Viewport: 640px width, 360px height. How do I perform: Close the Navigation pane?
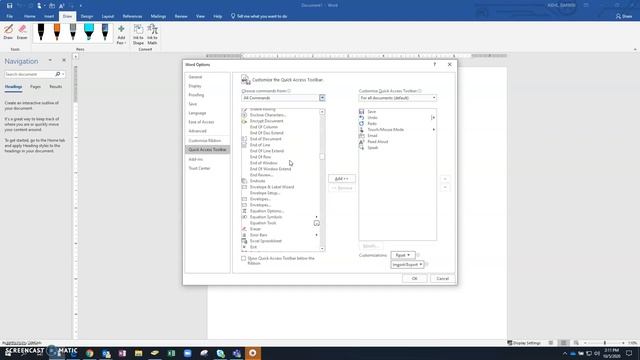(x=64, y=60)
